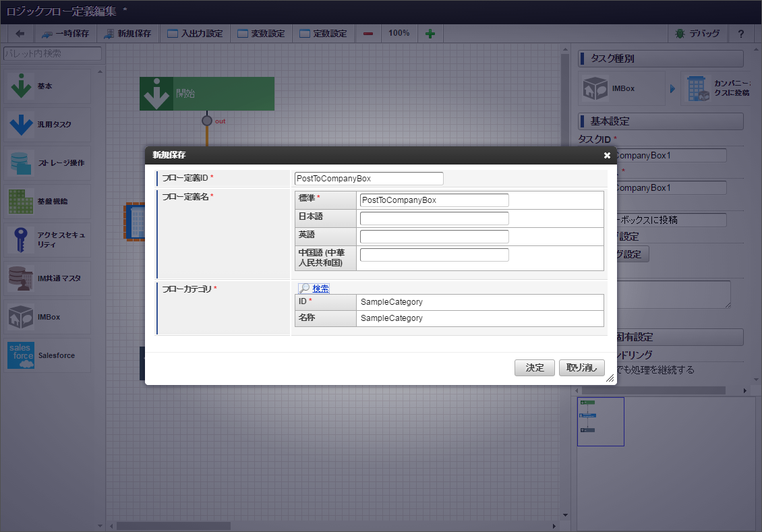Select the アクセスセキュリティ palette category

(47, 240)
